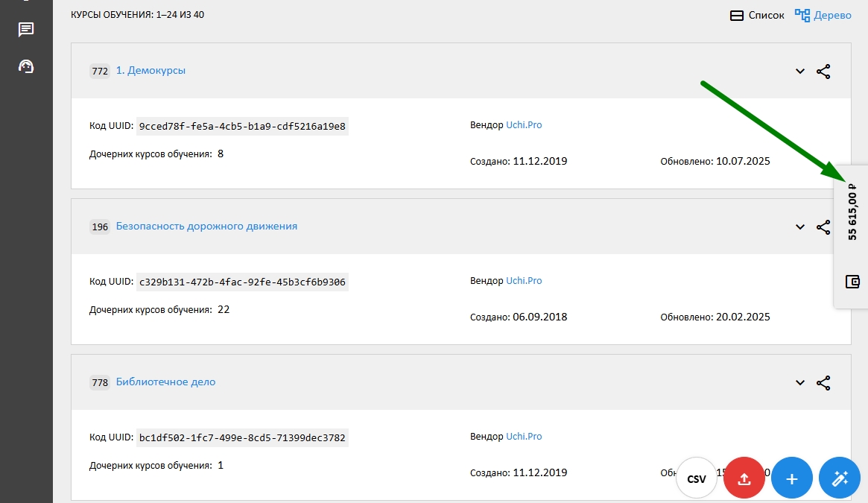The image size is (868, 503).
Task: Export the list with CSV button
Action: tap(697, 478)
